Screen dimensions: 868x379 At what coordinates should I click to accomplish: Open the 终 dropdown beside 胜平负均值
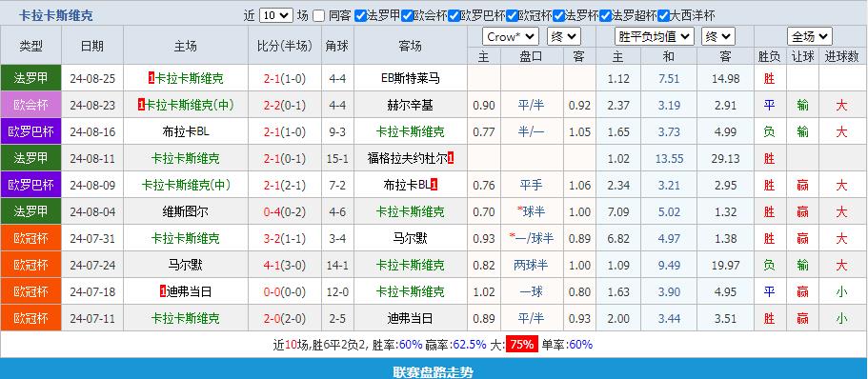tap(718, 37)
